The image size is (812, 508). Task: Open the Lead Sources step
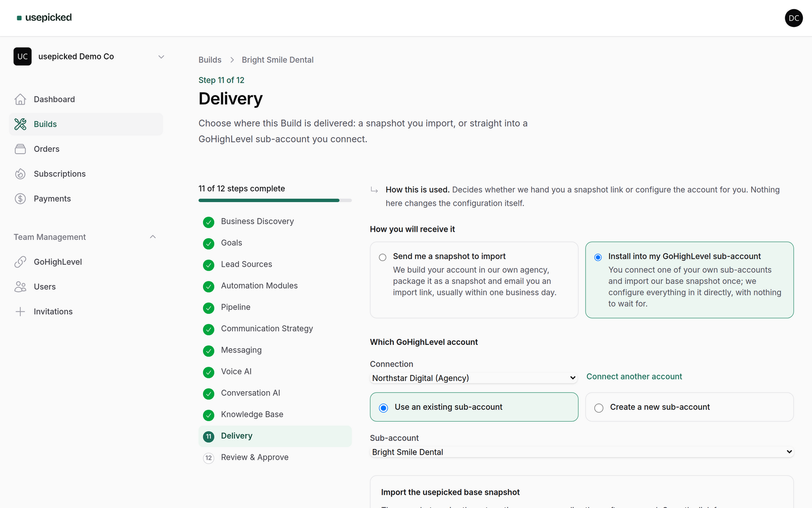point(275,265)
